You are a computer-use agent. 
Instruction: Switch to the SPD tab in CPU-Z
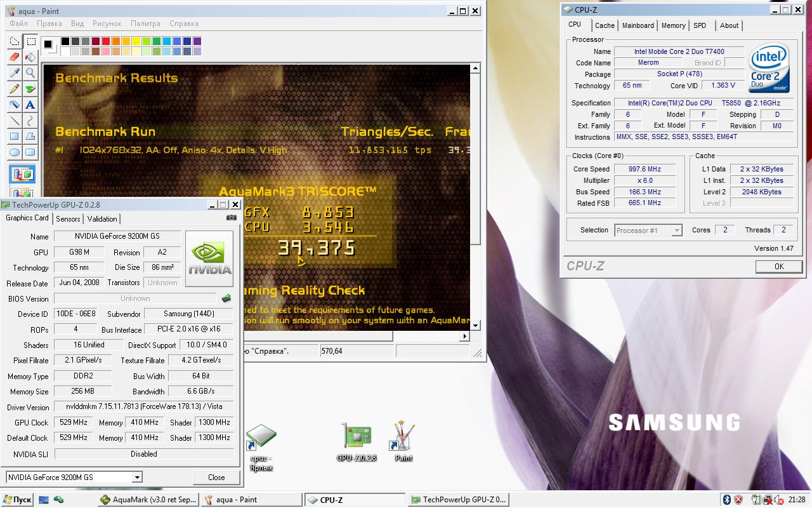click(700, 25)
